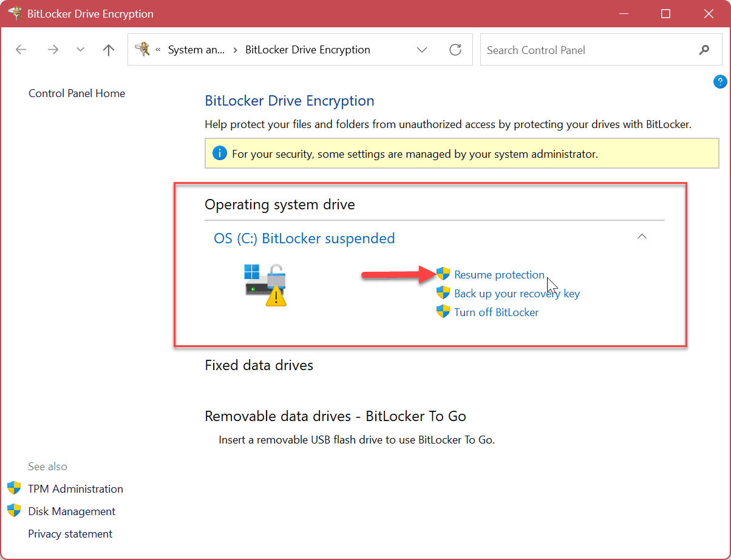Click the BitLocker Drive Encryption breadcrumb
The height and width of the screenshot is (560, 731).
pyautogui.click(x=308, y=50)
